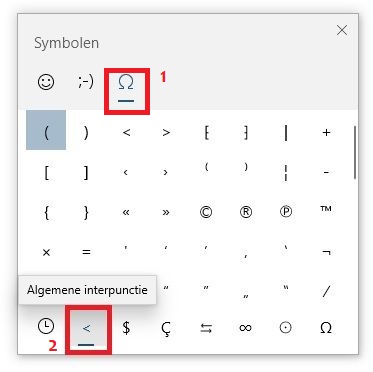This screenshot has height=372, width=373.
Task: Select the general punctuation < category
Action: click(86, 329)
